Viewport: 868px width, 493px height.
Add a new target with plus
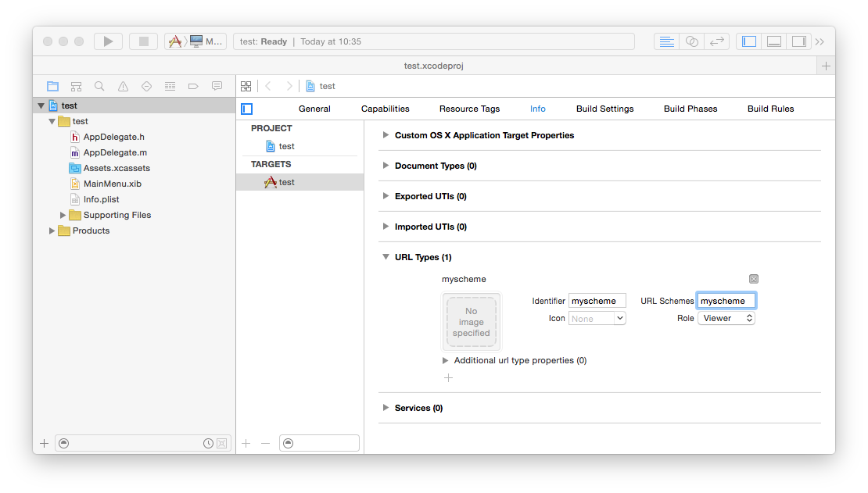[246, 443]
